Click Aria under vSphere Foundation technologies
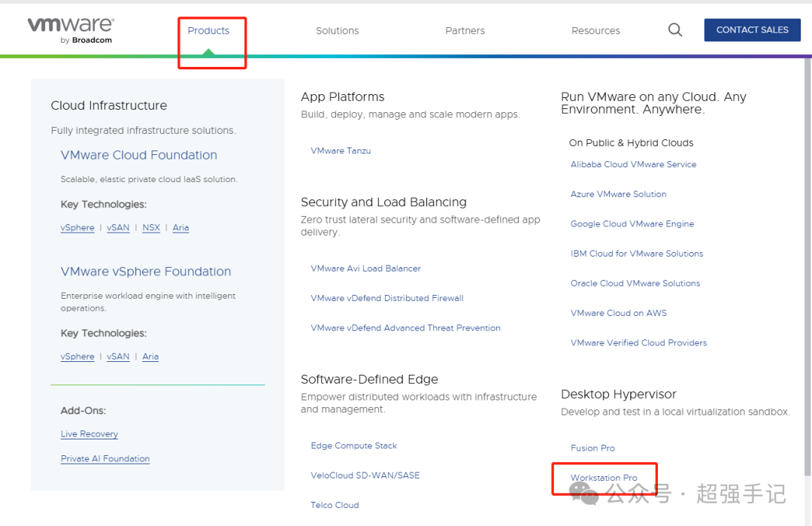 150,357
